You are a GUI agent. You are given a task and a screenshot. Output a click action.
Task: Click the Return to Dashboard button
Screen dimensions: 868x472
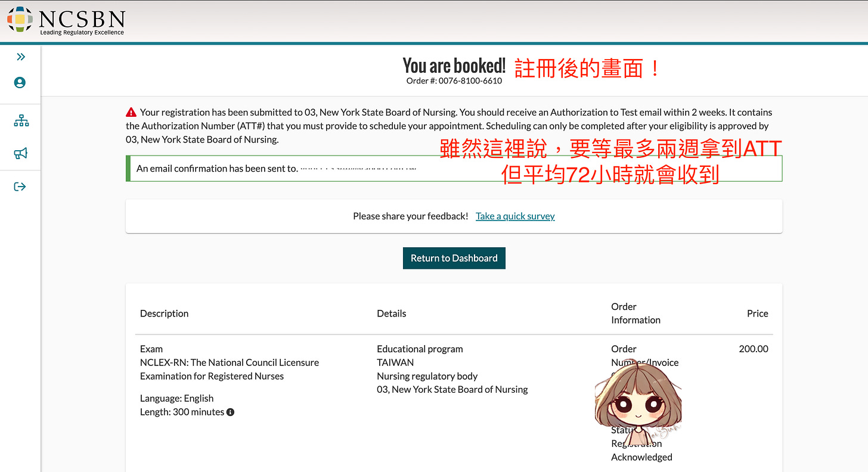(x=454, y=258)
